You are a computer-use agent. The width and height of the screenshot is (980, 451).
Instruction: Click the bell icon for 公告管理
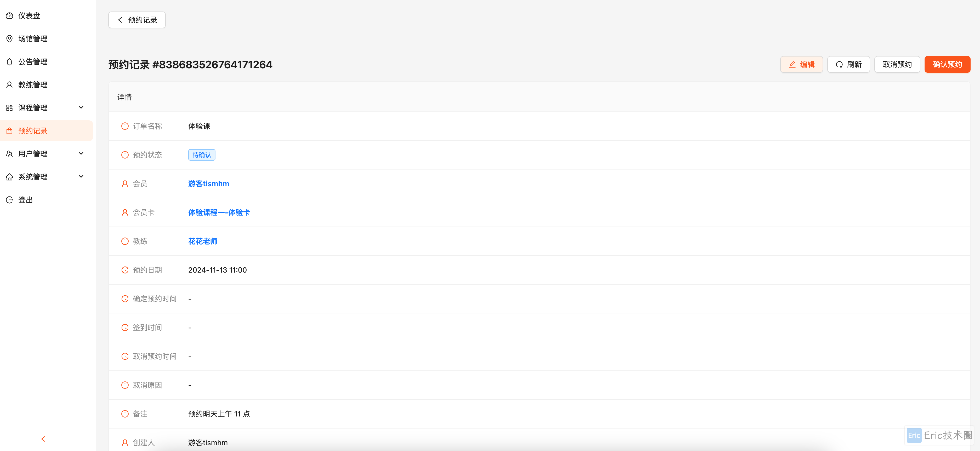(x=9, y=62)
